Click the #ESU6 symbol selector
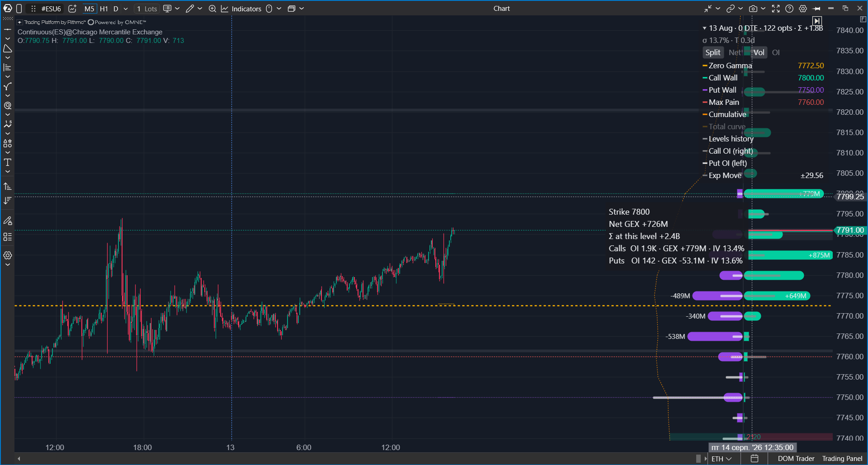 point(51,9)
